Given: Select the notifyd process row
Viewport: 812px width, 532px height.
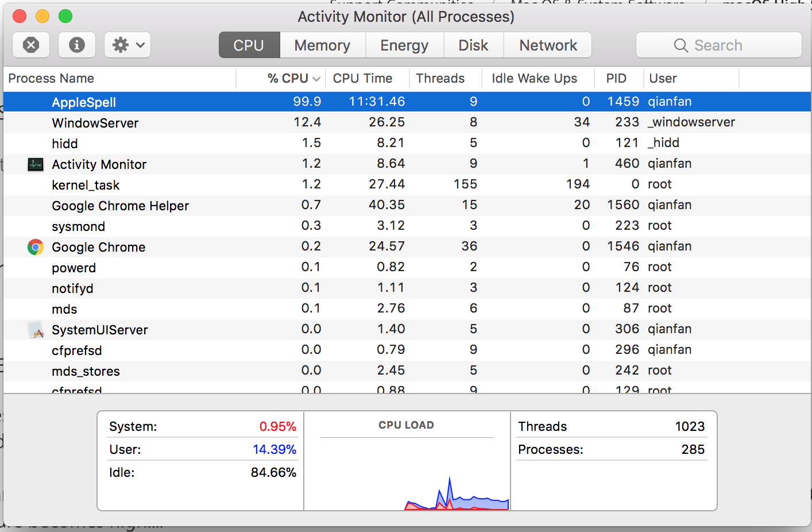Looking at the screenshot, I should (x=407, y=288).
